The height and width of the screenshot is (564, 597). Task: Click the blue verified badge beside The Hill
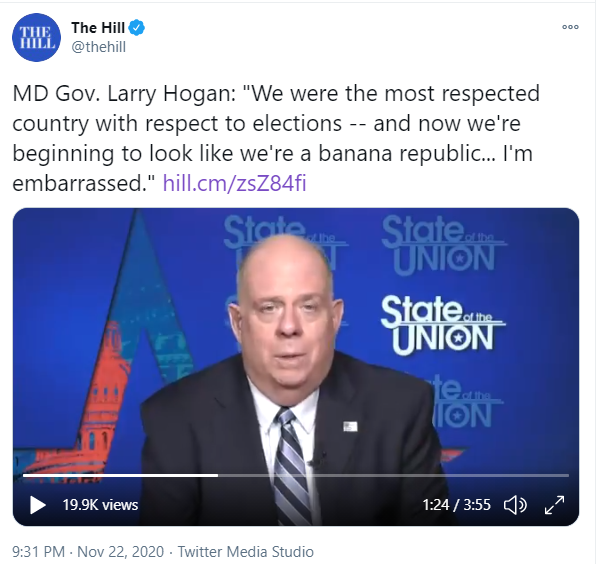(x=137, y=28)
